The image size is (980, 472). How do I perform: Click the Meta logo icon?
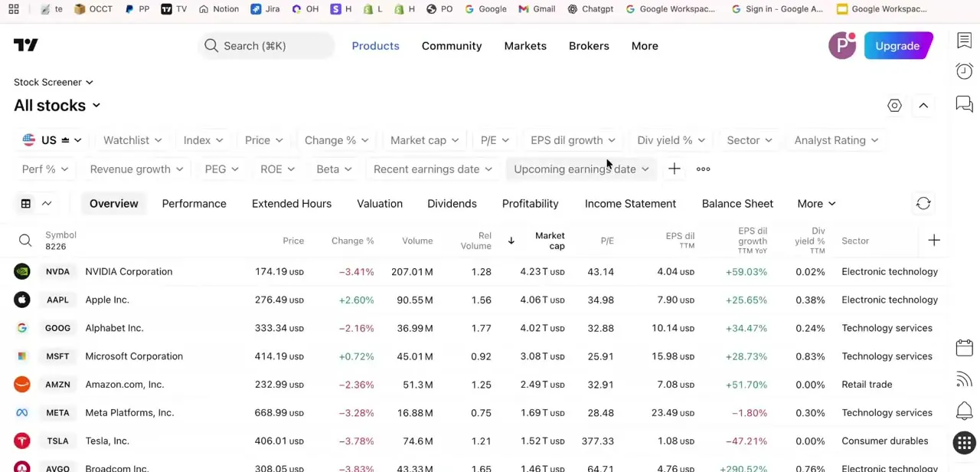tap(21, 413)
